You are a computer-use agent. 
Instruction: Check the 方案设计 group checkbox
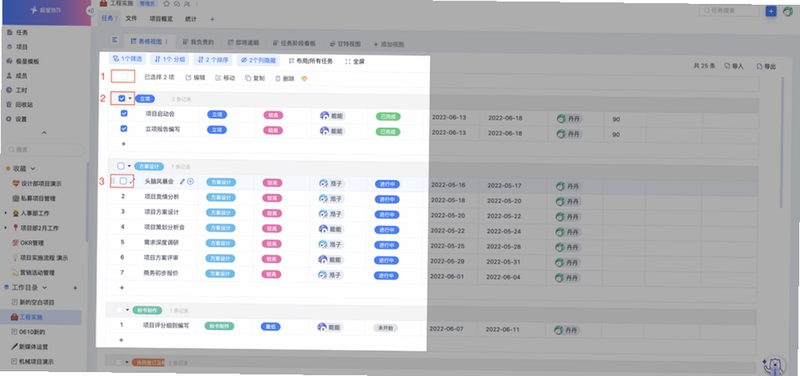tap(121, 166)
